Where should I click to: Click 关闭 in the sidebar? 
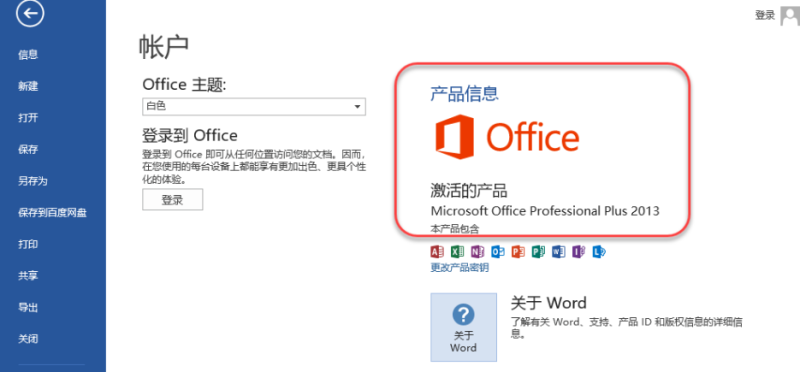coord(28,339)
